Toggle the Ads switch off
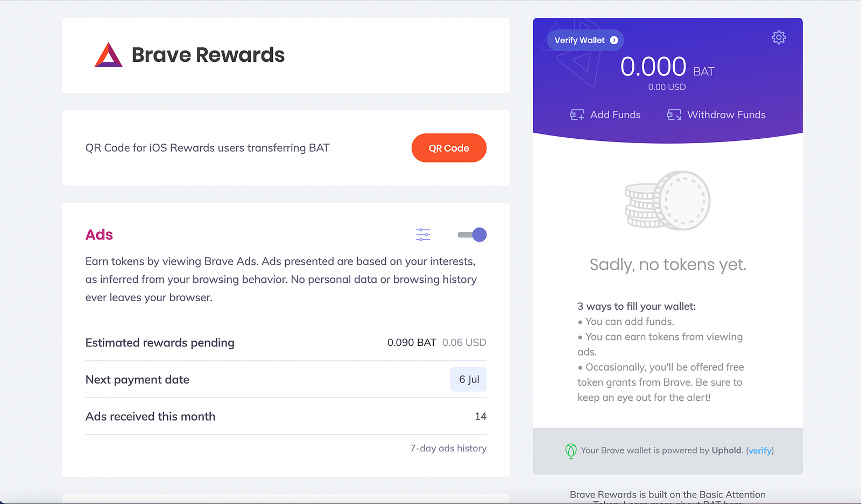This screenshot has width=861, height=504. [472, 235]
